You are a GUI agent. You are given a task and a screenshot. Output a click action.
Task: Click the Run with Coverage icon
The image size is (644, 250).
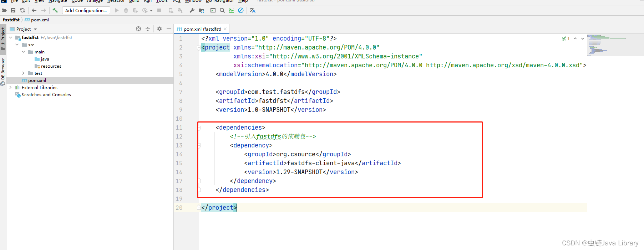[135, 10]
